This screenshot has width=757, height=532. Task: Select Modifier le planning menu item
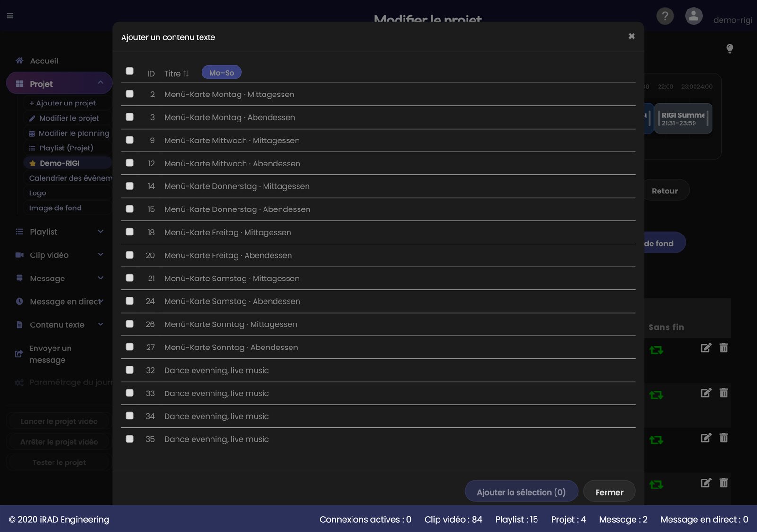coord(69,133)
